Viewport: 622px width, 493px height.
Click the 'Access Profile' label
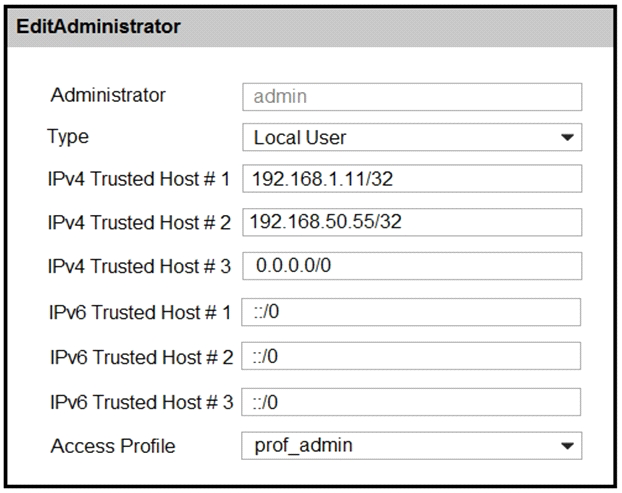pos(114,445)
